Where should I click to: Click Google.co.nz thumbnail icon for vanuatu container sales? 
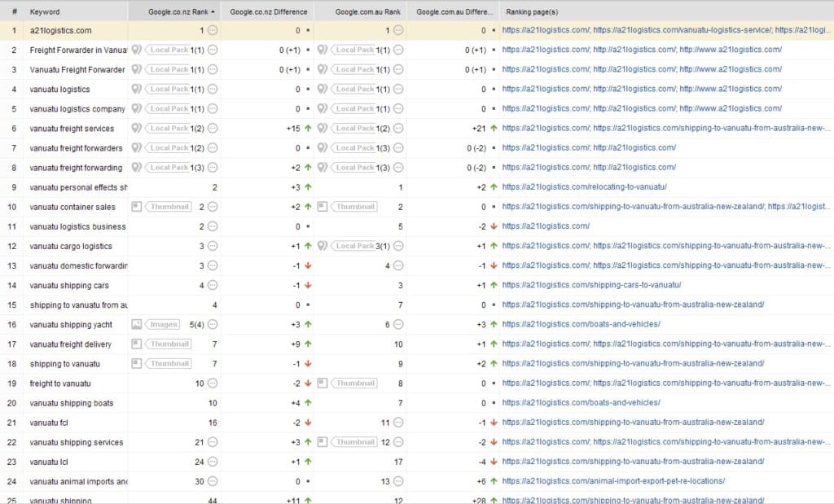pos(137,206)
